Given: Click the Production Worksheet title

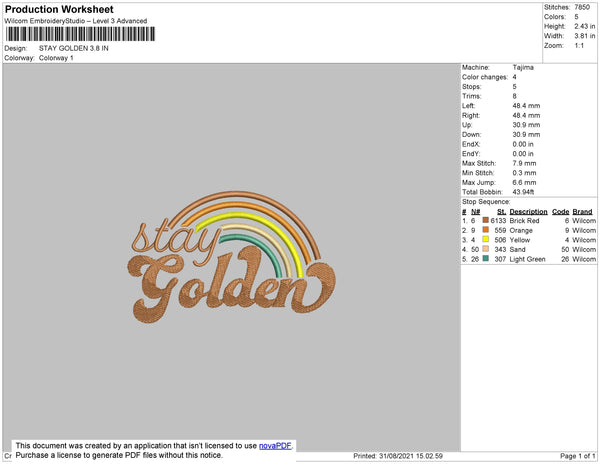Looking at the screenshot, I should [59, 9].
